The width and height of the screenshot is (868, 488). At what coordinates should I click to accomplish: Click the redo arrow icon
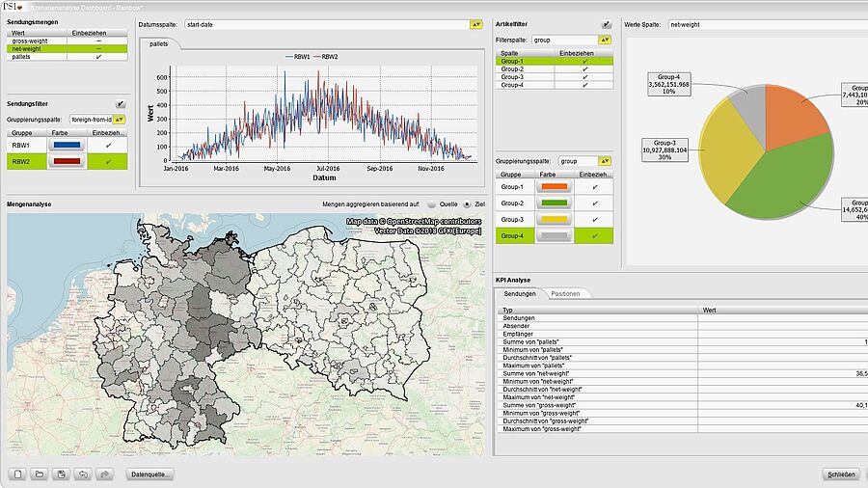pos(105,474)
